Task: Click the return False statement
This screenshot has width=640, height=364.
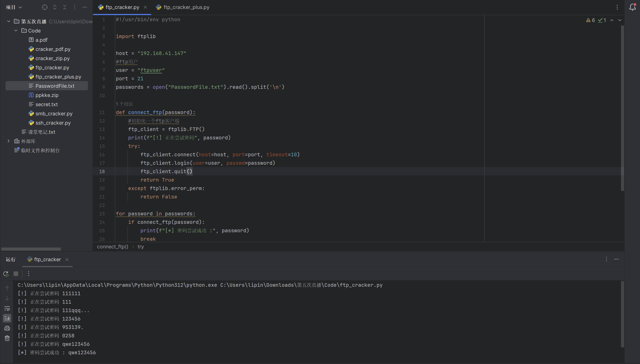Action: pyautogui.click(x=159, y=197)
